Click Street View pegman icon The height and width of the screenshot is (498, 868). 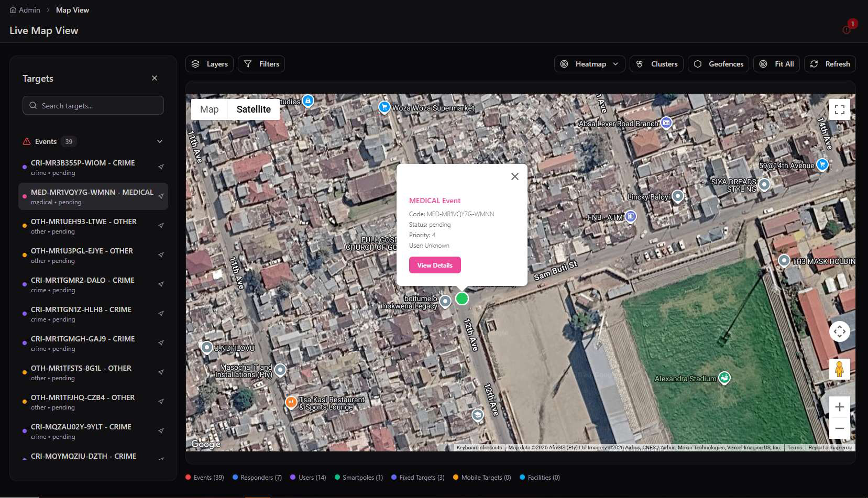[x=839, y=369]
